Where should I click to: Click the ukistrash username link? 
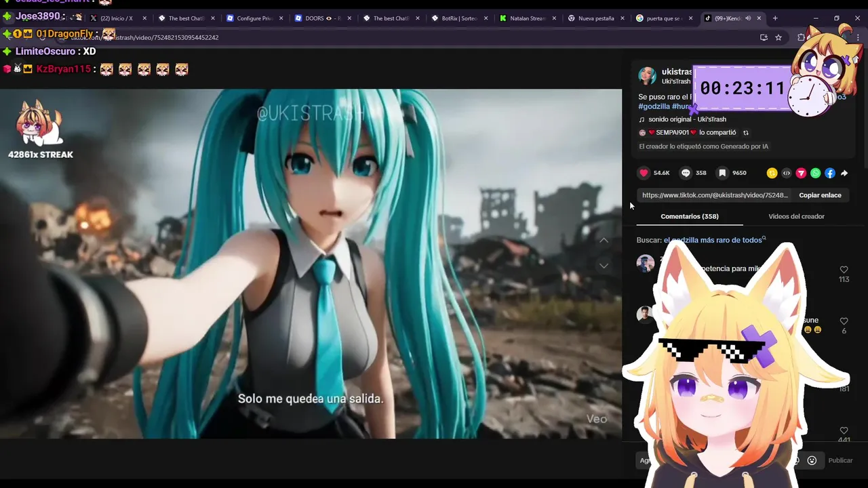pos(677,72)
